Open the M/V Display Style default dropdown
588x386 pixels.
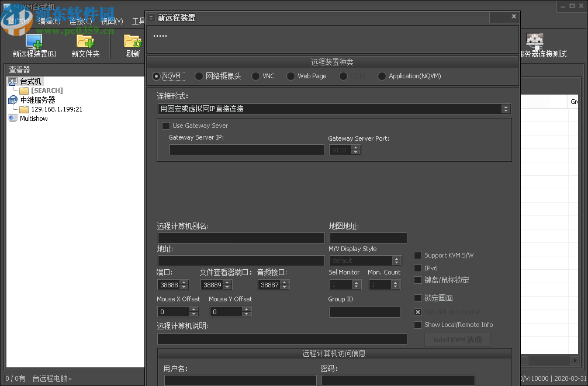click(396, 260)
